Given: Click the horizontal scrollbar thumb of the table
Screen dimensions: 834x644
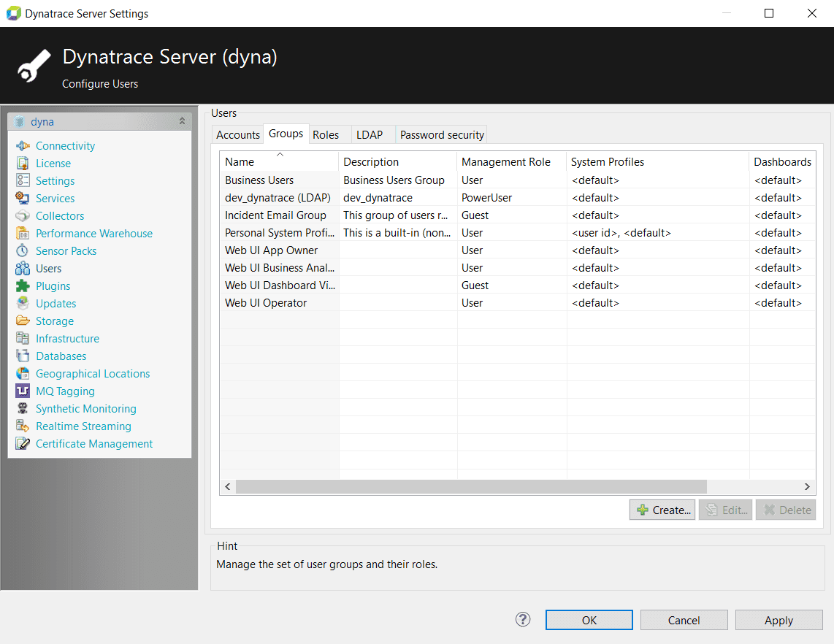Looking at the screenshot, I should 471,486.
